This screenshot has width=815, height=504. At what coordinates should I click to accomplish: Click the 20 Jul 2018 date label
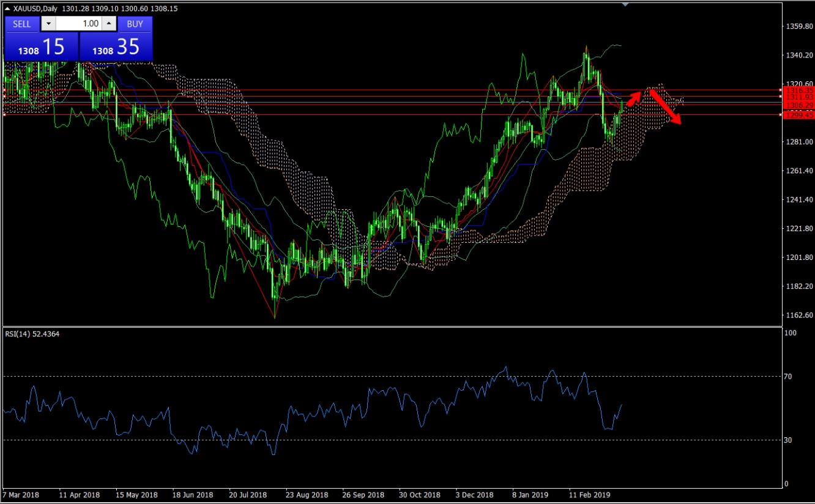click(x=248, y=494)
